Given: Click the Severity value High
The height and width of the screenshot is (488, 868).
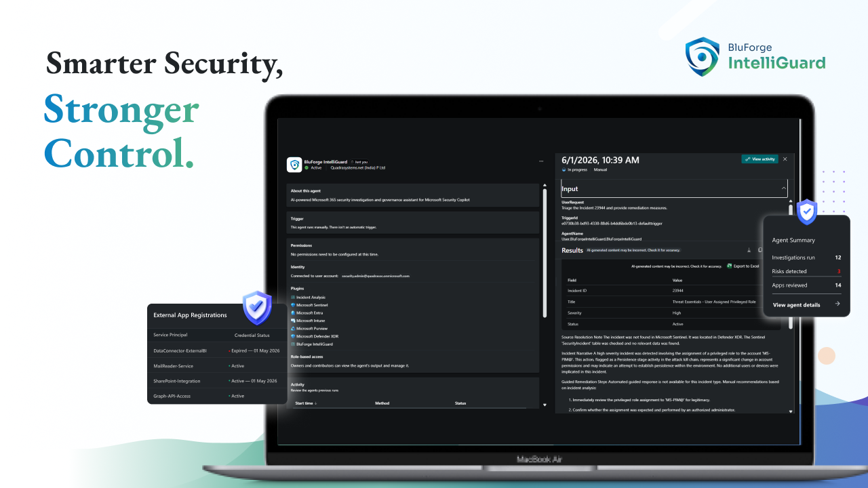Looking at the screenshot, I should [x=676, y=312].
